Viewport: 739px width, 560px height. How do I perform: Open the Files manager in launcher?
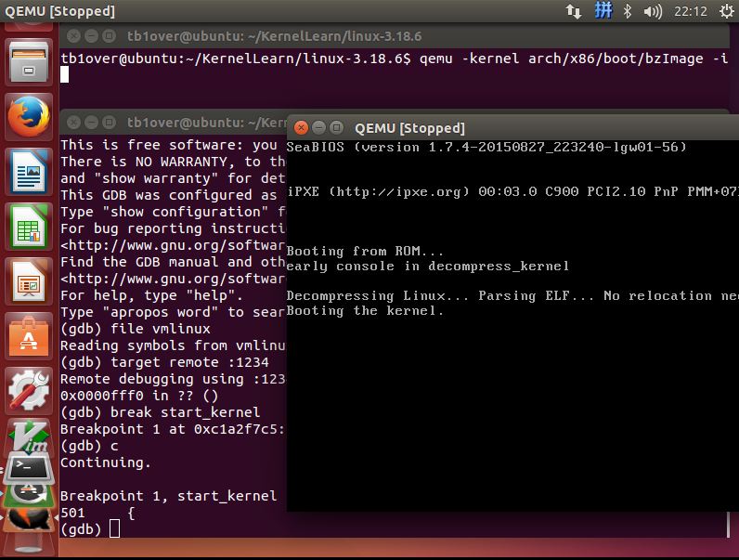click(28, 62)
